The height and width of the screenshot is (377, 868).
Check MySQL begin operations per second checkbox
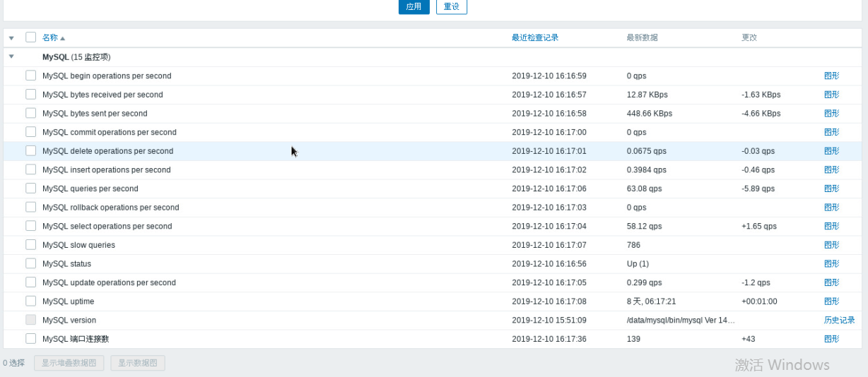click(x=30, y=76)
